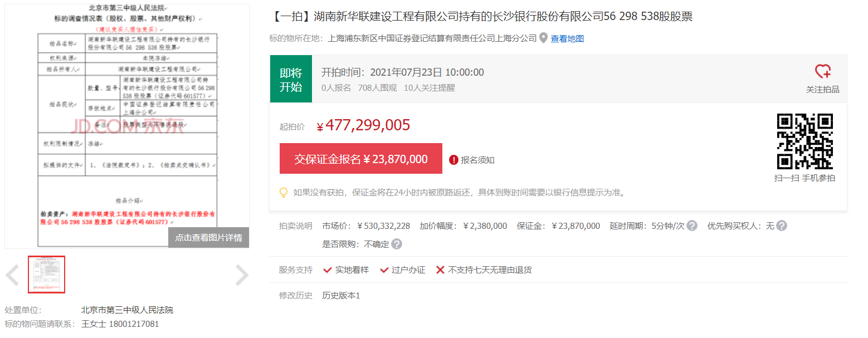
Task: Click next image right arrow
Action: point(242,275)
